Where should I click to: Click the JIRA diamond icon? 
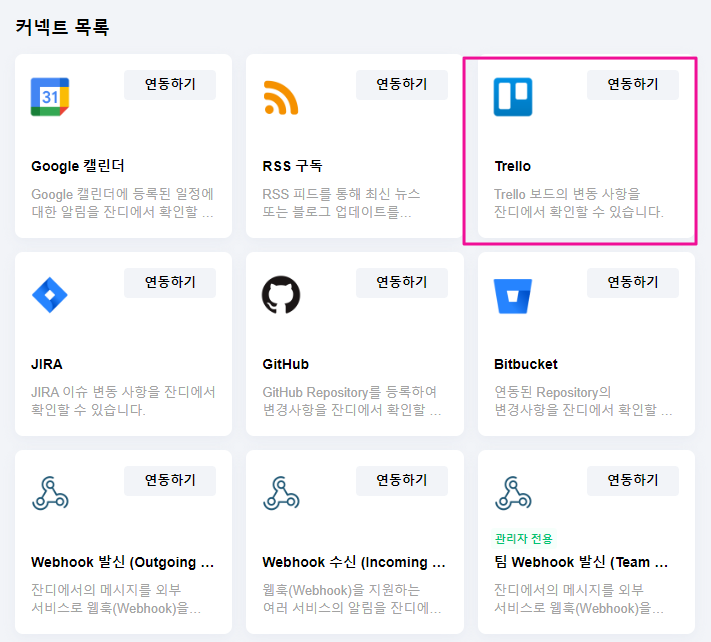pyautogui.click(x=50, y=295)
